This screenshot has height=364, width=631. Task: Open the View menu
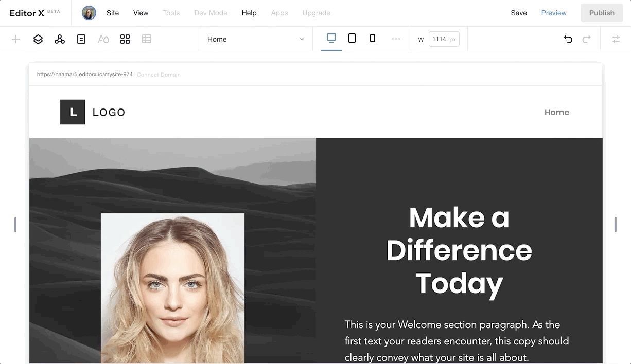pos(141,13)
